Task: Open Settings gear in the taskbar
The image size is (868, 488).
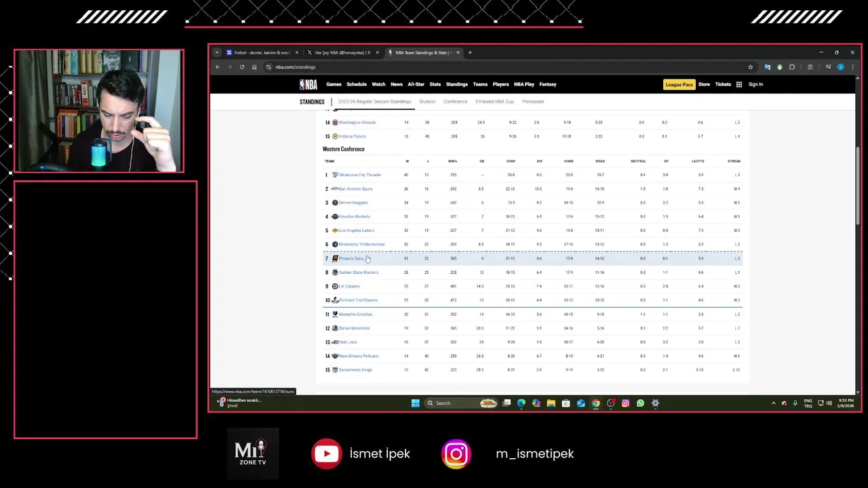Action: [x=655, y=403]
